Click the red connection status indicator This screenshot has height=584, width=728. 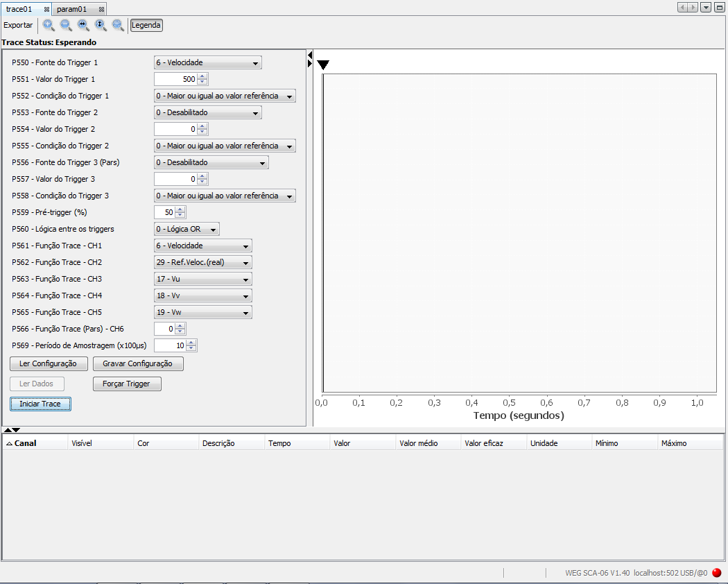tap(716, 573)
